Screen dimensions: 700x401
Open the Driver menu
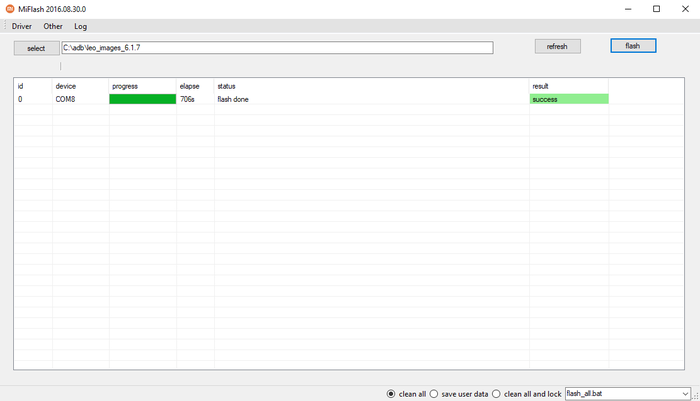click(x=22, y=26)
